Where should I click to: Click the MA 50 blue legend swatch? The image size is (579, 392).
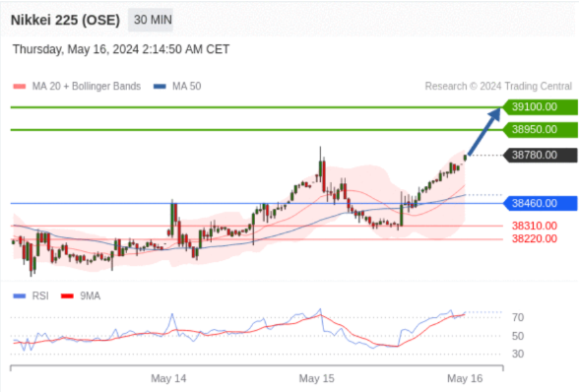point(160,87)
